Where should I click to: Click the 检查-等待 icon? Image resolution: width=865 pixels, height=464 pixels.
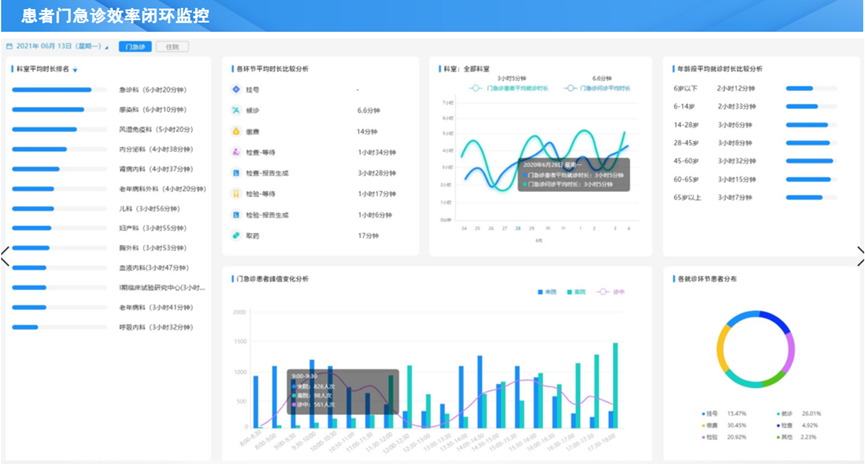(x=234, y=152)
